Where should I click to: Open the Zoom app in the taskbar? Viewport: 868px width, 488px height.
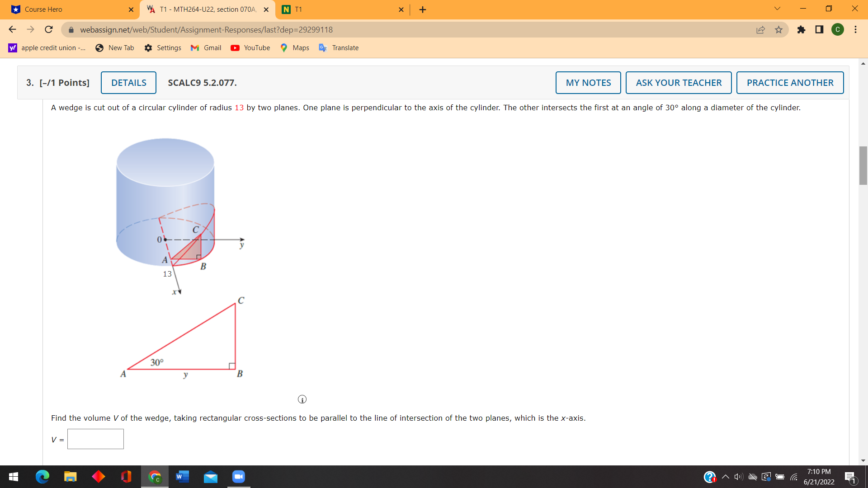coord(238,477)
